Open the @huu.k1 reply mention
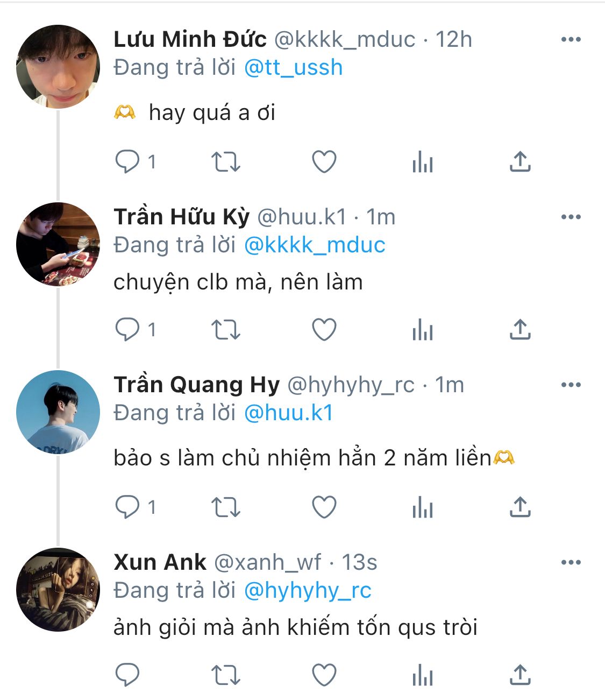Viewport: 605px width, 700px height. point(289,413)
